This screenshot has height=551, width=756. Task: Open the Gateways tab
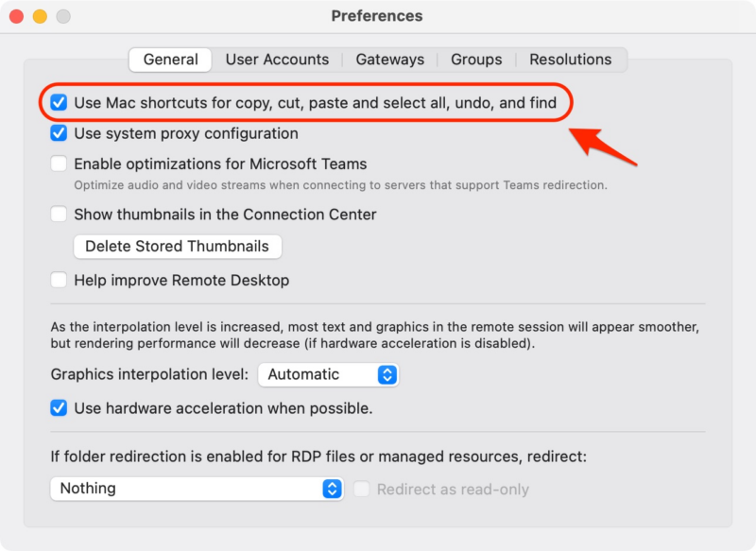tap(390, 60)
